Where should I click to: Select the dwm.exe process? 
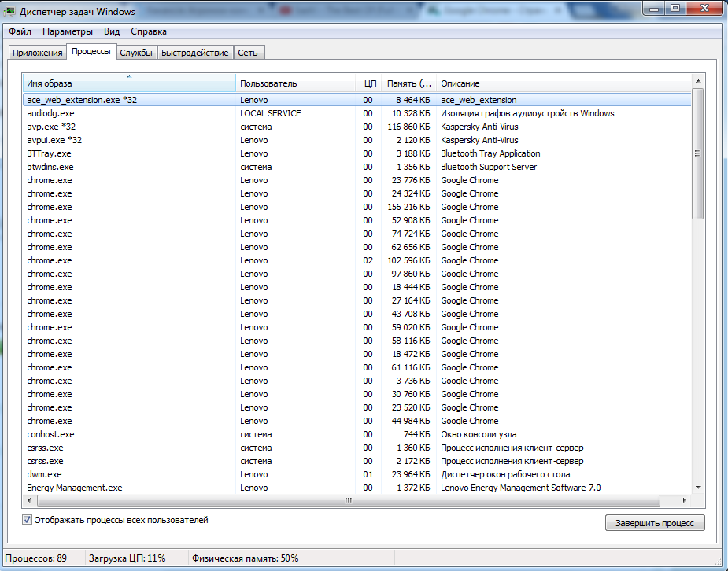pyautogui.click(x=357, y=474)
